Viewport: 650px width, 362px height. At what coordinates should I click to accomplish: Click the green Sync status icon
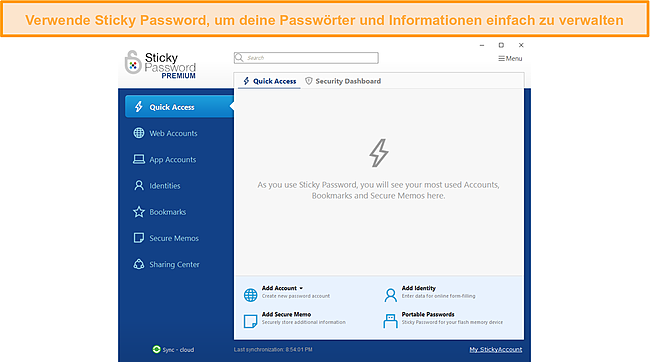point(156,350)
